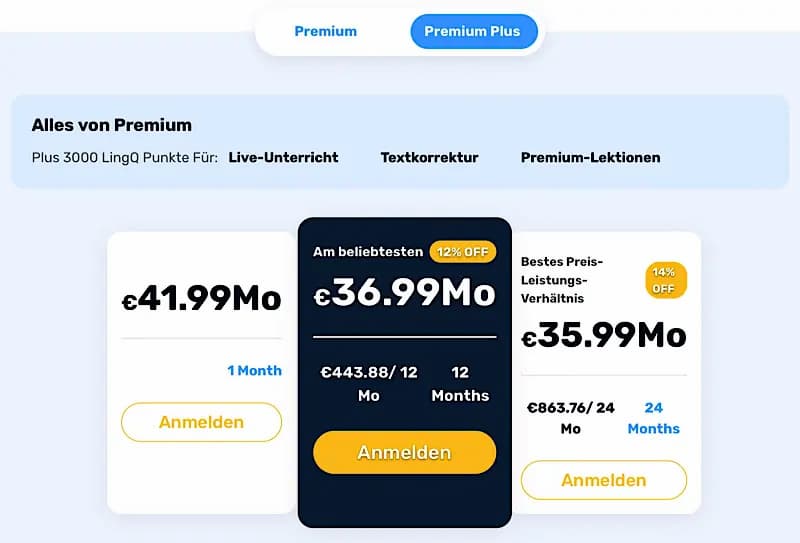Click the €41.99Mo price
The width and height of the screenshot is (800, 543).
point(201,298)
